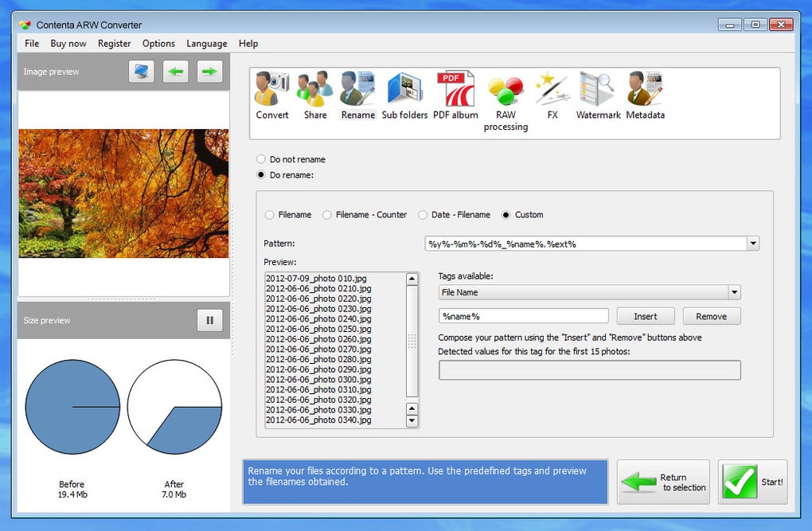Expand the Pattern dropdown
This screenshot has width=812, height=531.
(753, 244)
